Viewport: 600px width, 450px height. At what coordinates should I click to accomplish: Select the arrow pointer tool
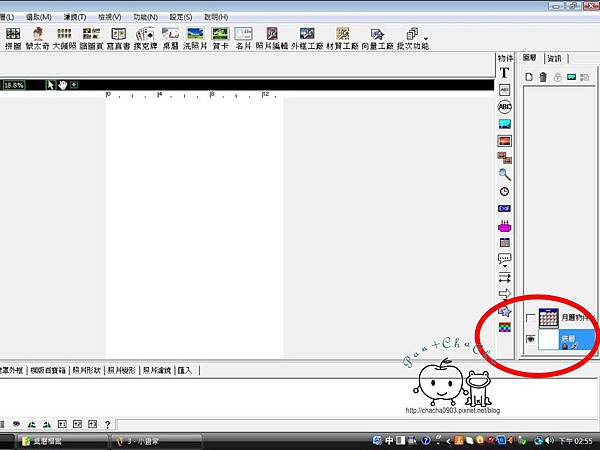(50, 85)
